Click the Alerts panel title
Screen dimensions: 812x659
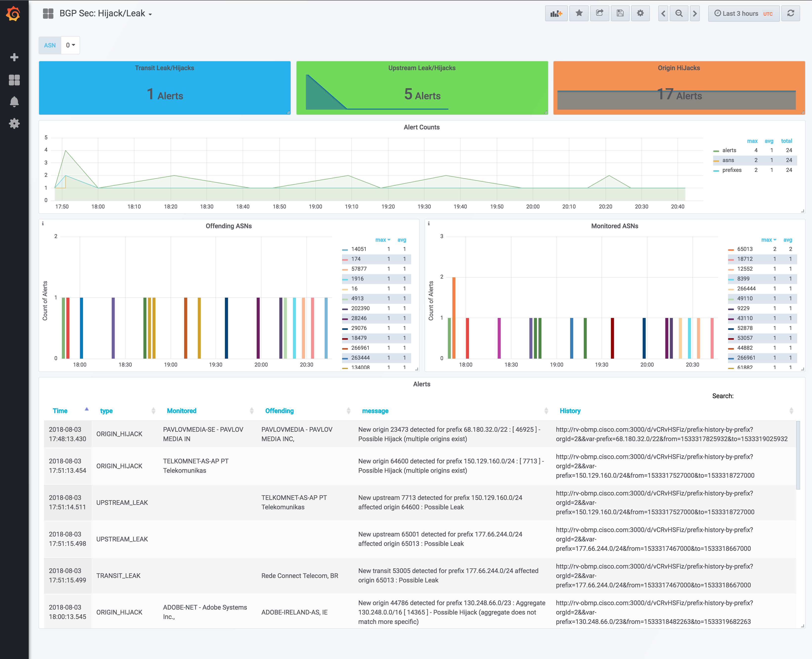422,384
